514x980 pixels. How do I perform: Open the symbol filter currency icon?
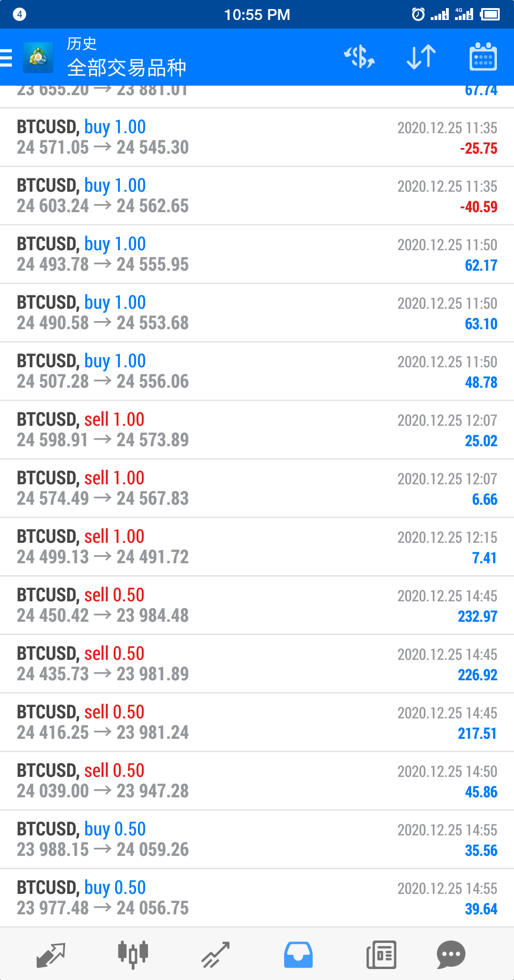point(359,57)
